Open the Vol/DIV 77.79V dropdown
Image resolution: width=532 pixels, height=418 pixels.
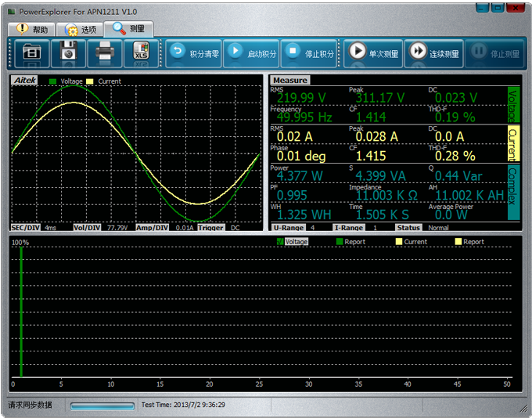[116, 228]
